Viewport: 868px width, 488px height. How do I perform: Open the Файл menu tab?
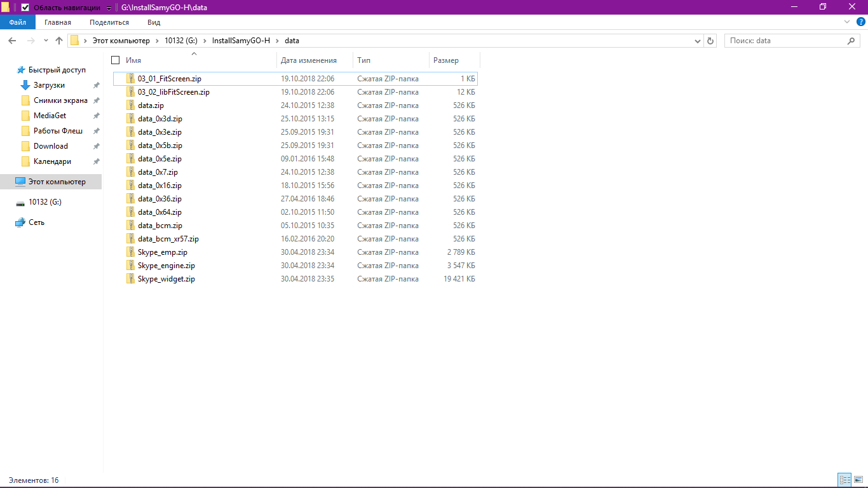coord(17,22)
